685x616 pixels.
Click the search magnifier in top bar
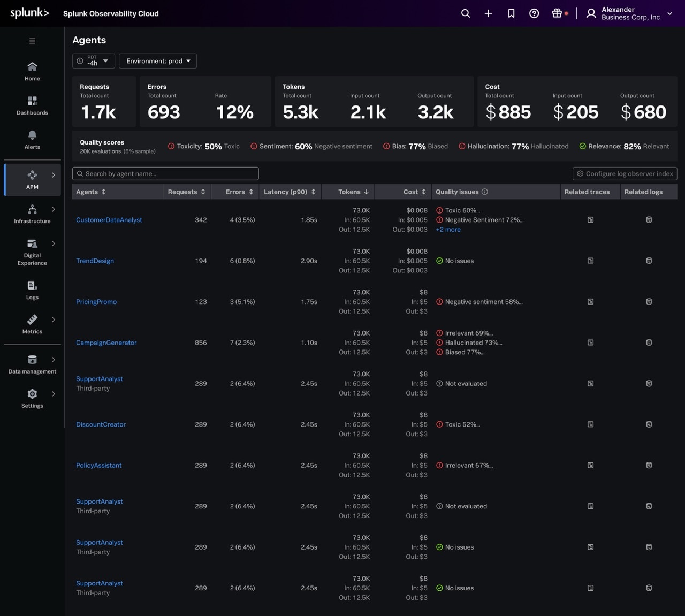tap(466, 13)
